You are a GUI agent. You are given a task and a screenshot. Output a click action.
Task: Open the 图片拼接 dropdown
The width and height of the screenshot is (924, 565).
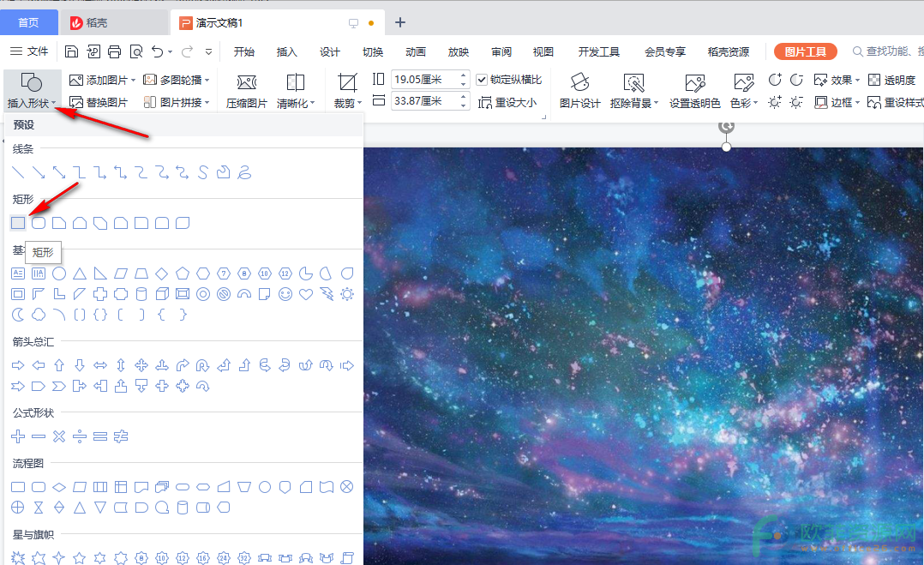coord(207,103)
